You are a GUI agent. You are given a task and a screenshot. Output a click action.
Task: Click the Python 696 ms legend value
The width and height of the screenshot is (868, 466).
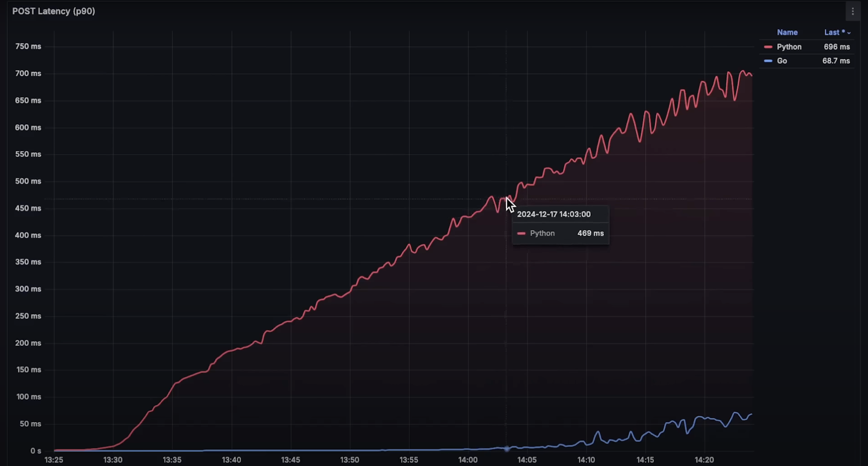837,47
